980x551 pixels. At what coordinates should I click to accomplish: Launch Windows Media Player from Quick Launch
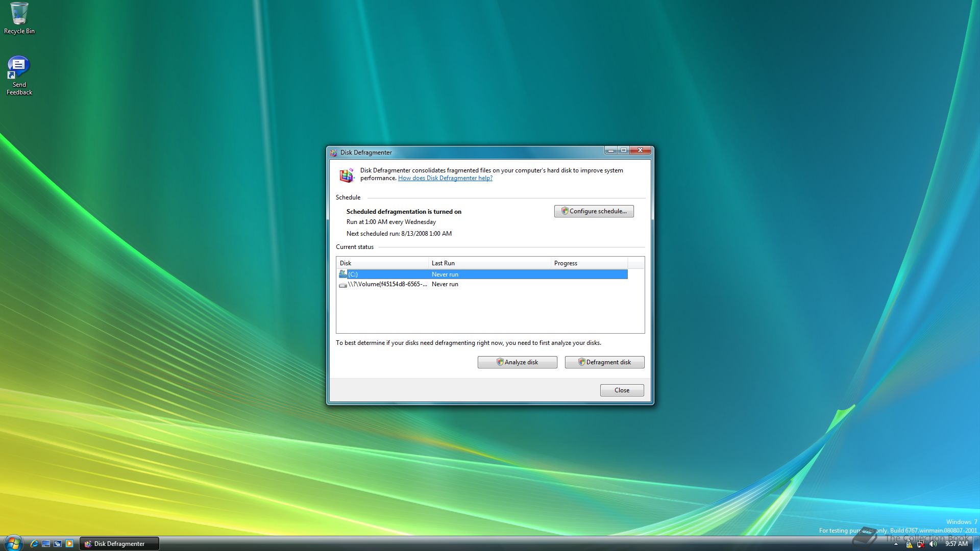coord(69,544)
